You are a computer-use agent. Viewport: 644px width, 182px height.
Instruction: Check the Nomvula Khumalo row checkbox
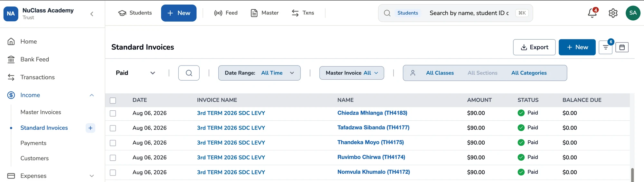[113, 173]
